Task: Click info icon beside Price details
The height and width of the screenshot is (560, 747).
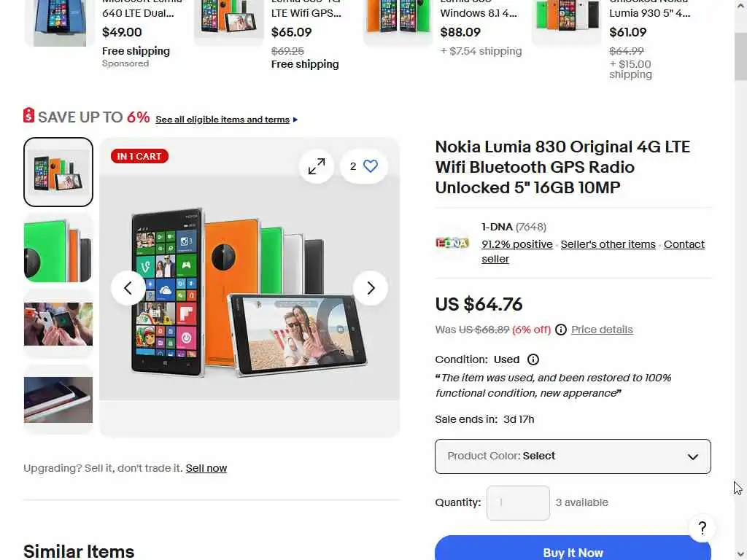Action: (561, 330)
